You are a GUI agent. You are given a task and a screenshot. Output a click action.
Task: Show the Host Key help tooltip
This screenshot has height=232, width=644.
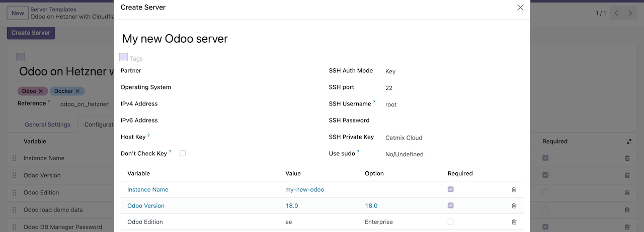pyautogui.click(x=148, y=136)
